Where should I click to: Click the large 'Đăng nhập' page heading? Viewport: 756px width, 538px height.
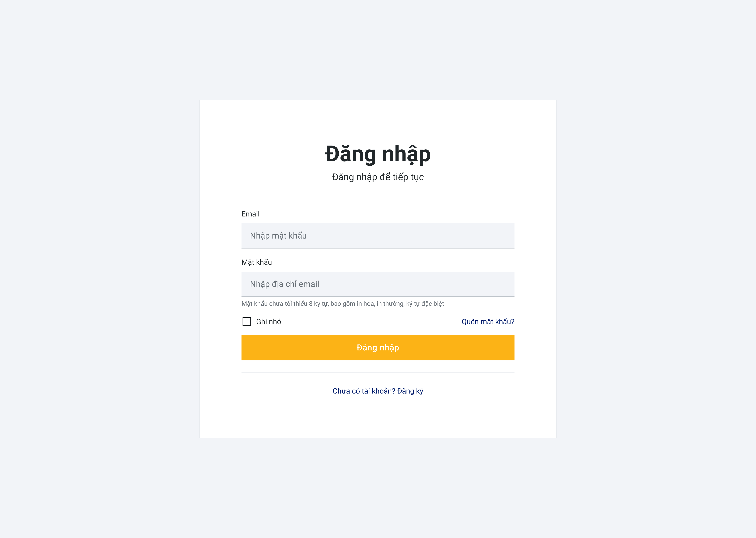[378, 154]
